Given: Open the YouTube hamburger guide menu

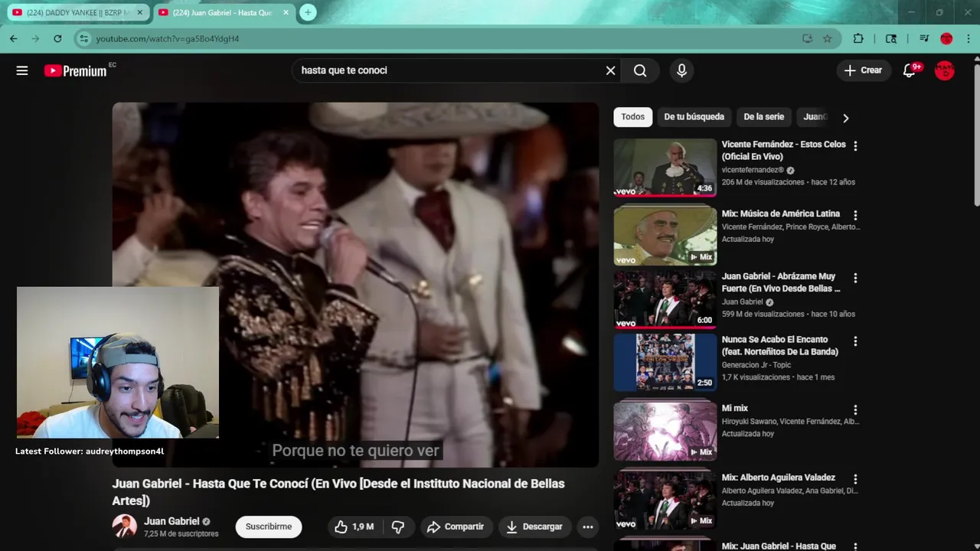Looking at the screenshot, I should pos(22,70).
